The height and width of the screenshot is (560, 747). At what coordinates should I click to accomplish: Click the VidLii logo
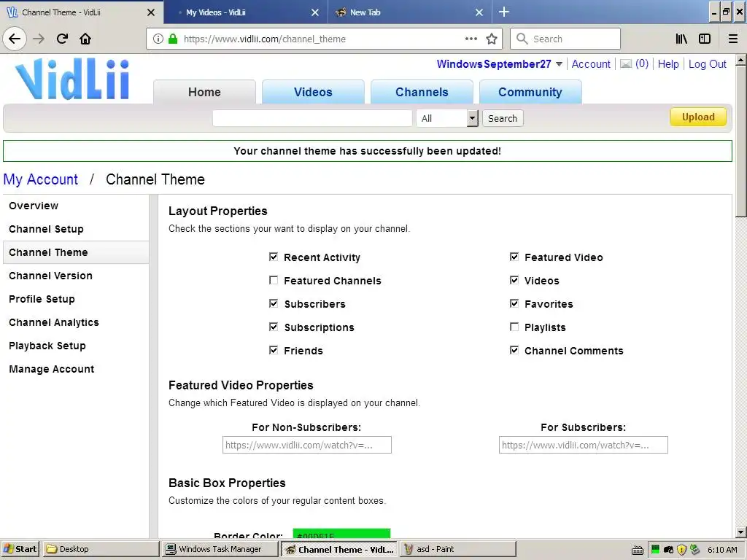point(72,79)
